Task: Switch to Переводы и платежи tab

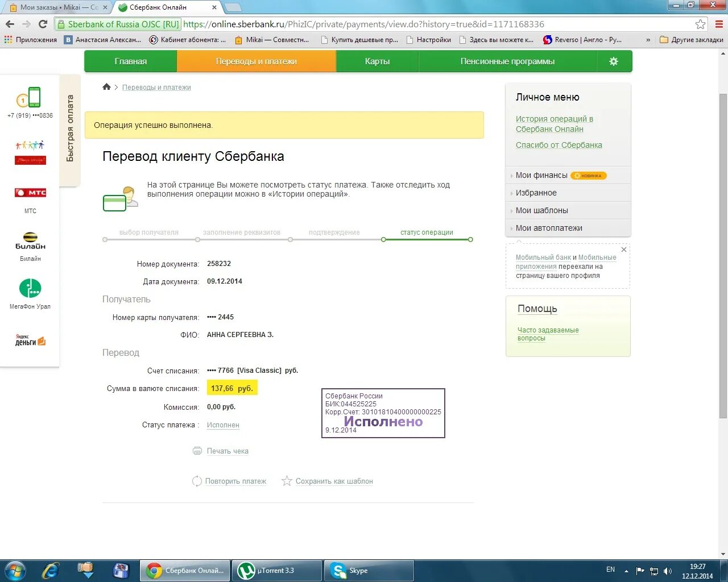Action: click(x=257, y=61)
